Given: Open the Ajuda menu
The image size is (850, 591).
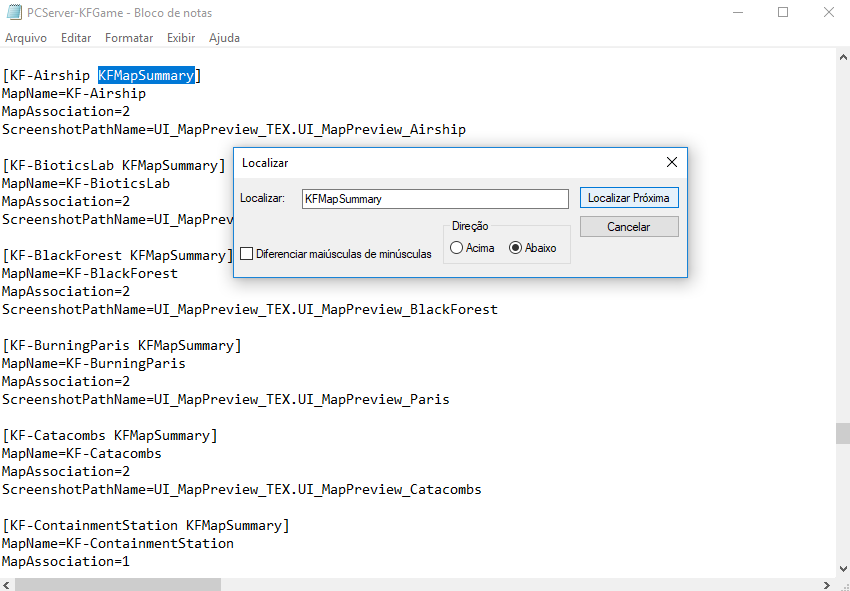Looking at the screenshot, I should pyautogui.click(x=224, y=38).
